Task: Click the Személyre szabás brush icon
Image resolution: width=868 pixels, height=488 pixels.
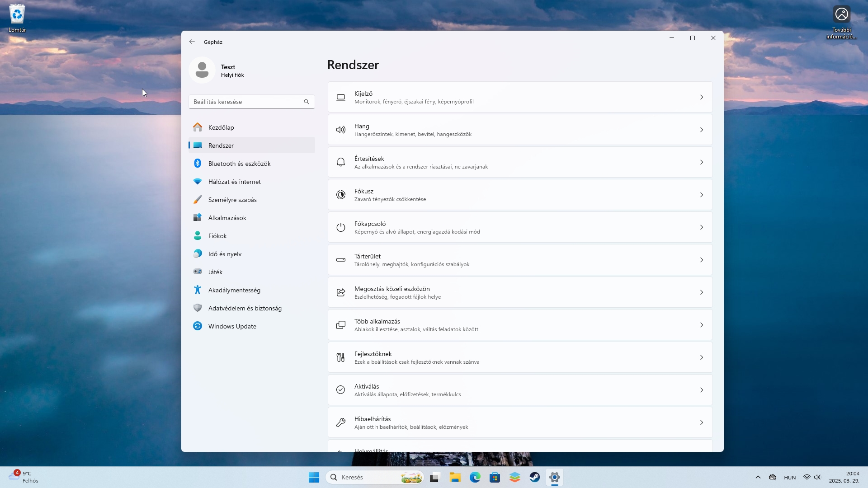Action: coord(198,200)
